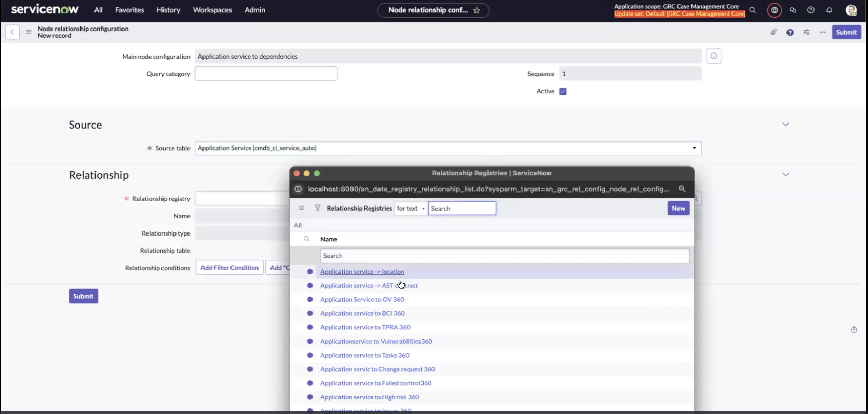Open the Source table dropdown
The image size is (868, 414).
448,148
